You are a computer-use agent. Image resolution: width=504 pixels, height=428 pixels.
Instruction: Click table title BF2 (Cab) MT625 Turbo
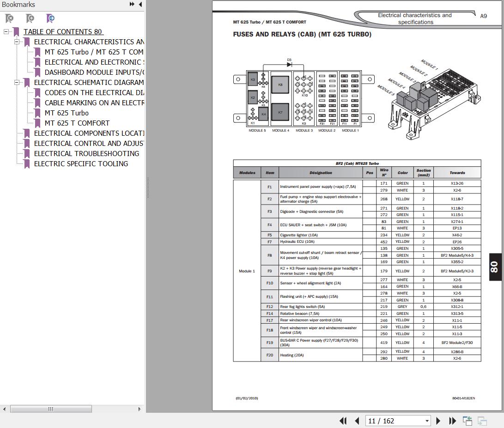[357, 163]
